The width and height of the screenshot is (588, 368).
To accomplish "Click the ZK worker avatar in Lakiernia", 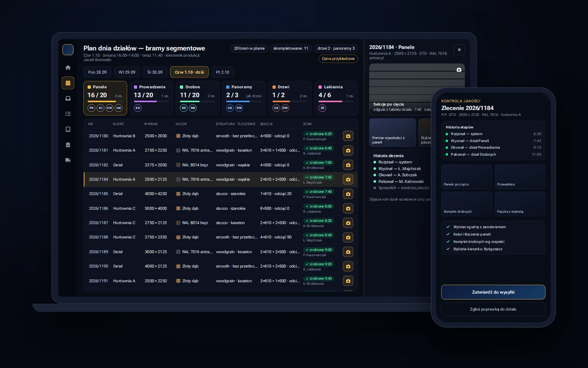I will click(322, 108).
